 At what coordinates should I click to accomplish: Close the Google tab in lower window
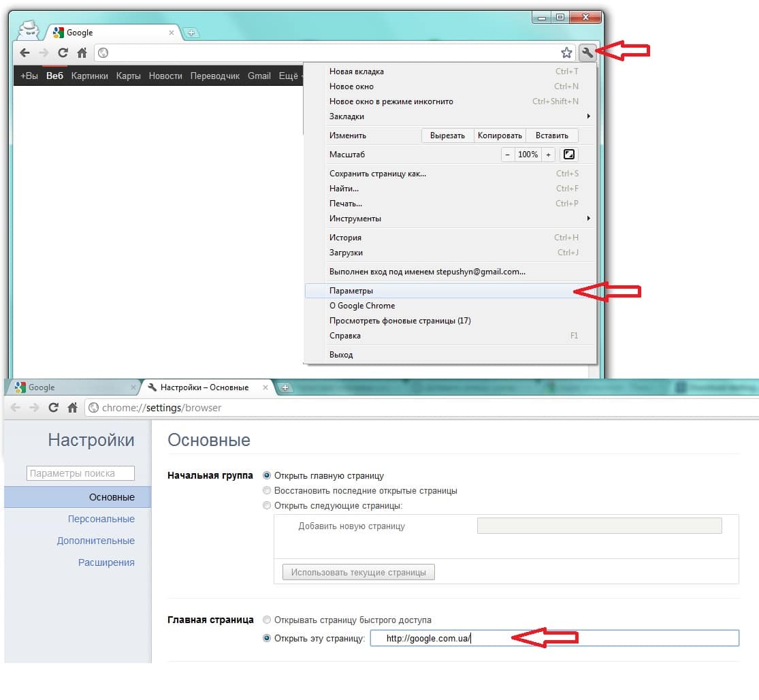point(133,387)
